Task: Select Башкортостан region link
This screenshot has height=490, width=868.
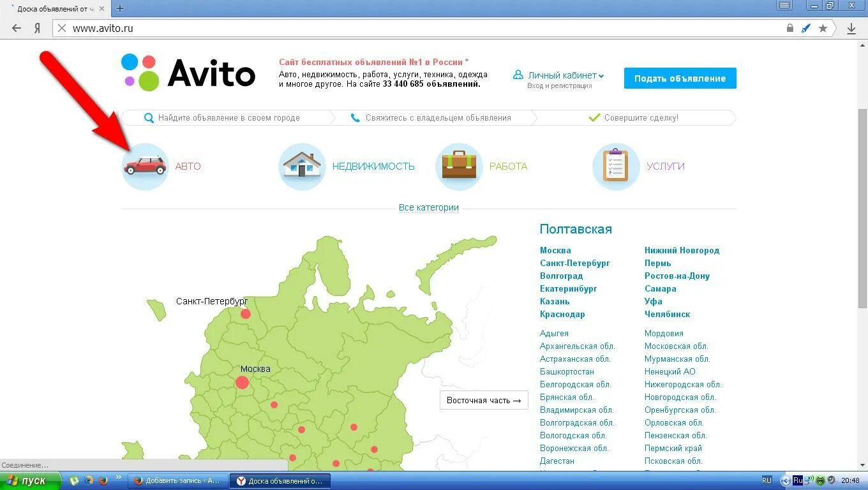Action: (x=567, y=372)
